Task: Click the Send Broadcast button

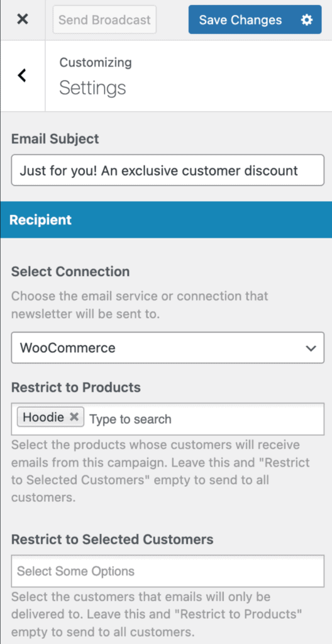Action: coord(104,19)
